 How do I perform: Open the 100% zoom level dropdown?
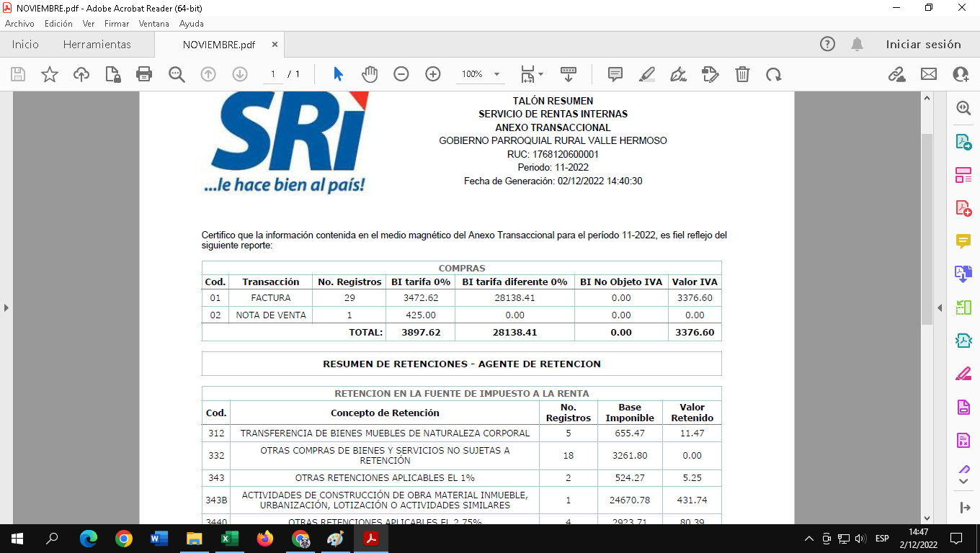click(x=496, y=74)
